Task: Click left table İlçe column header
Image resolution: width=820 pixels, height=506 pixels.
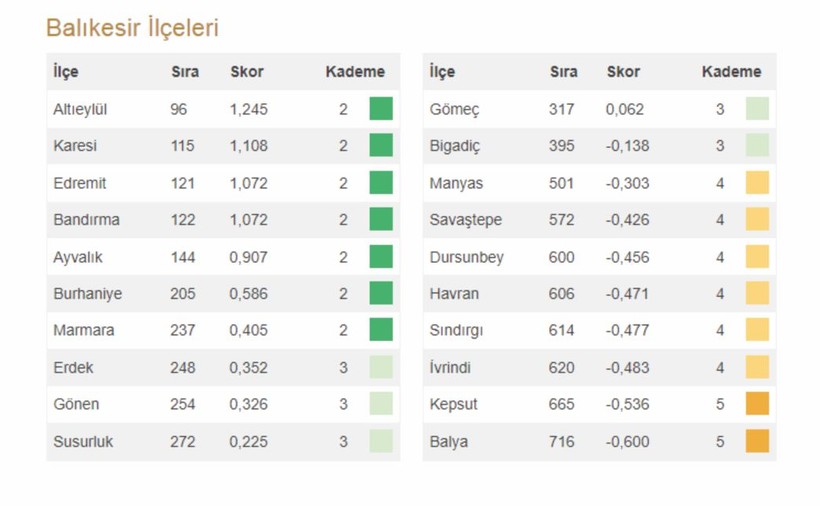Action: click(66, 72)
